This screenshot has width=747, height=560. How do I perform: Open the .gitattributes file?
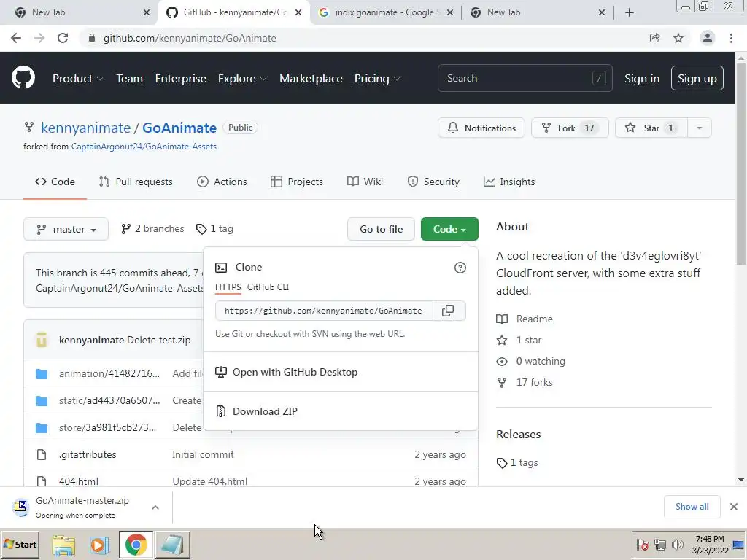coord(88,454)
